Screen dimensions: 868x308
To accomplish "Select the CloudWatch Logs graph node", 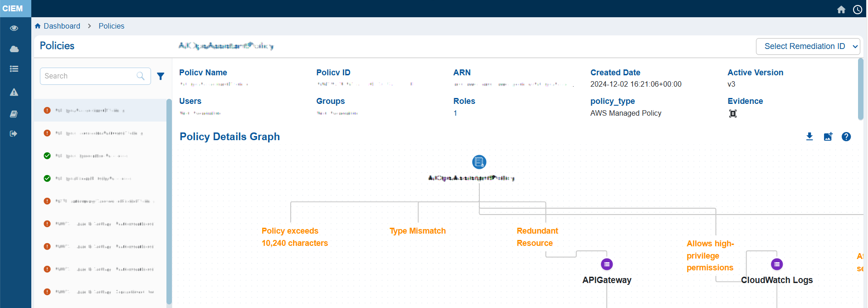I will [777, 264].
